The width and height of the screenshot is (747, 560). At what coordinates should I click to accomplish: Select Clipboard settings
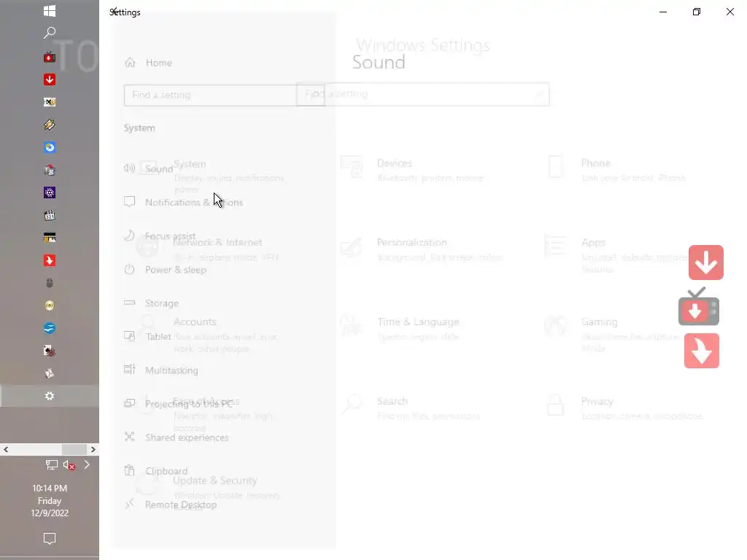[x=155, y=471]
